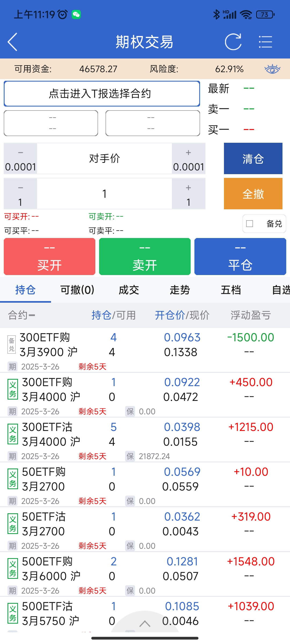Increase price by 0.0001 step

pyautogui.click(x=189, y=159)
